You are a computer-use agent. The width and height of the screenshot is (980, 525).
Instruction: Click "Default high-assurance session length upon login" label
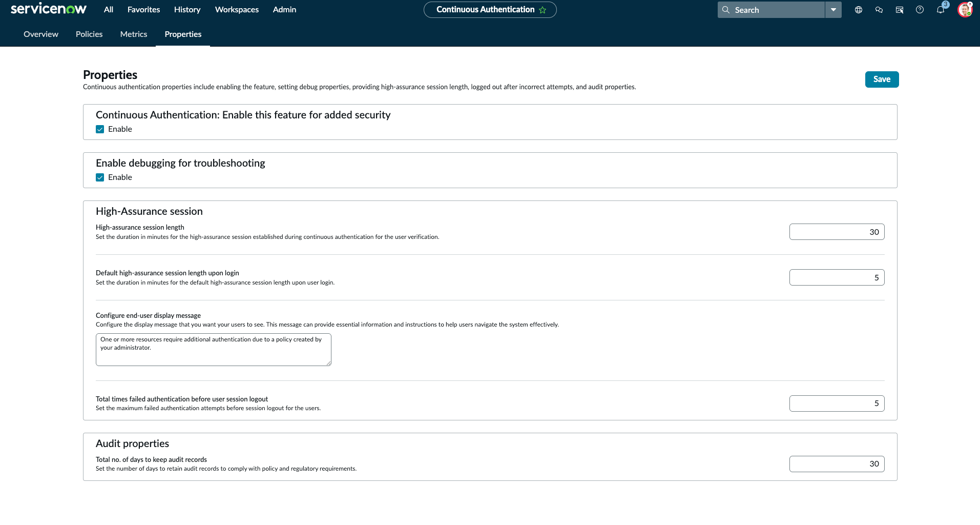point(168,273)
